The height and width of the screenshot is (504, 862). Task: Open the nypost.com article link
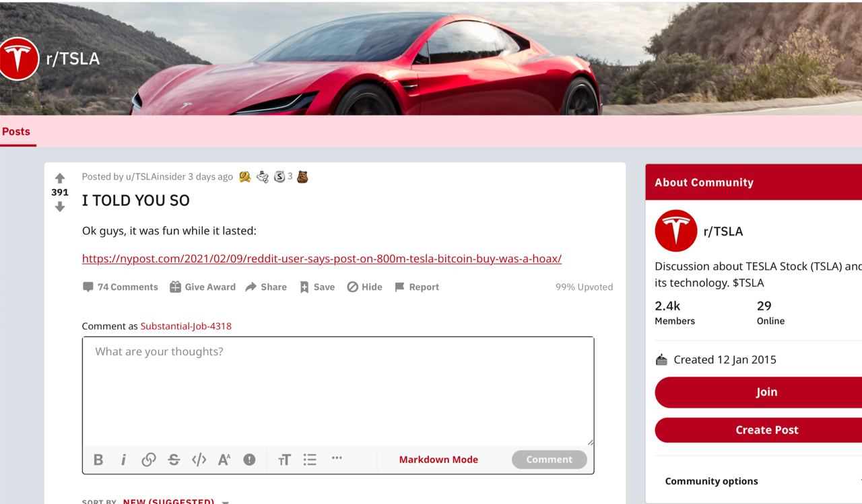pos(322,258)
